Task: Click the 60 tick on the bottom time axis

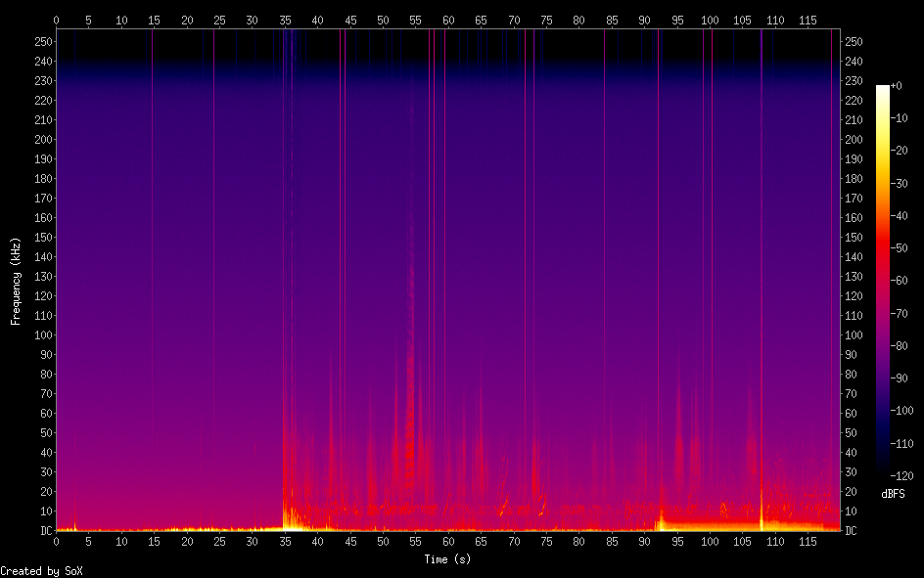Action: pos(448,542)
